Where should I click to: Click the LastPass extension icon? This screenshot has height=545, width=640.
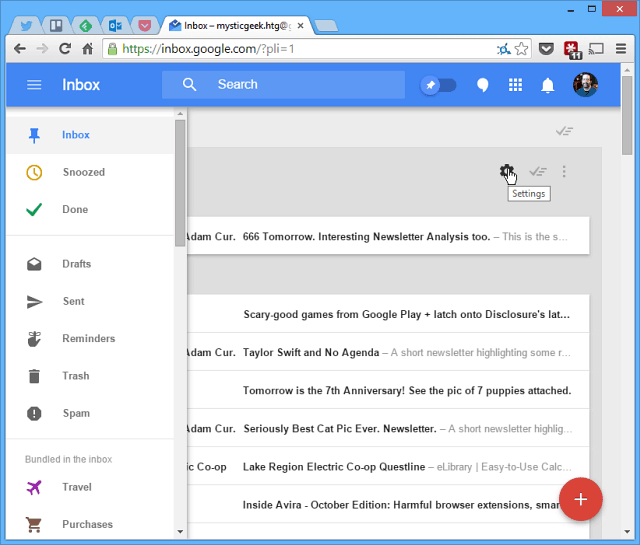pos(572,50)
